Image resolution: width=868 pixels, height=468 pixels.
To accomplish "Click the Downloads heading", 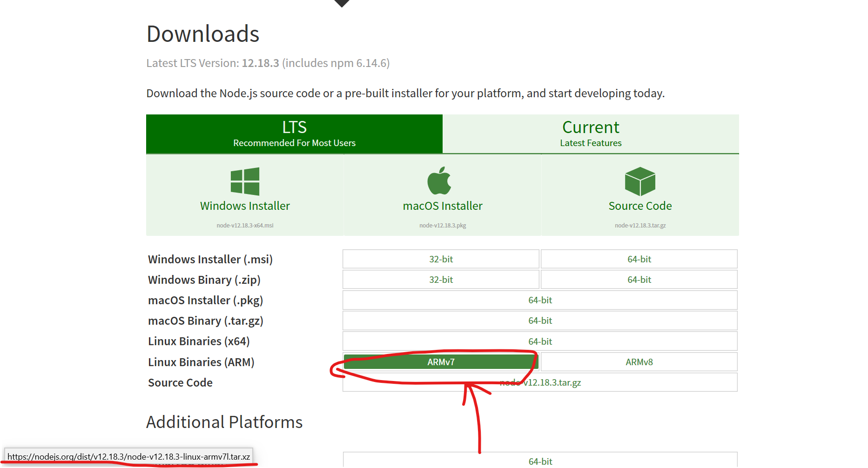I will pos(203,34).
